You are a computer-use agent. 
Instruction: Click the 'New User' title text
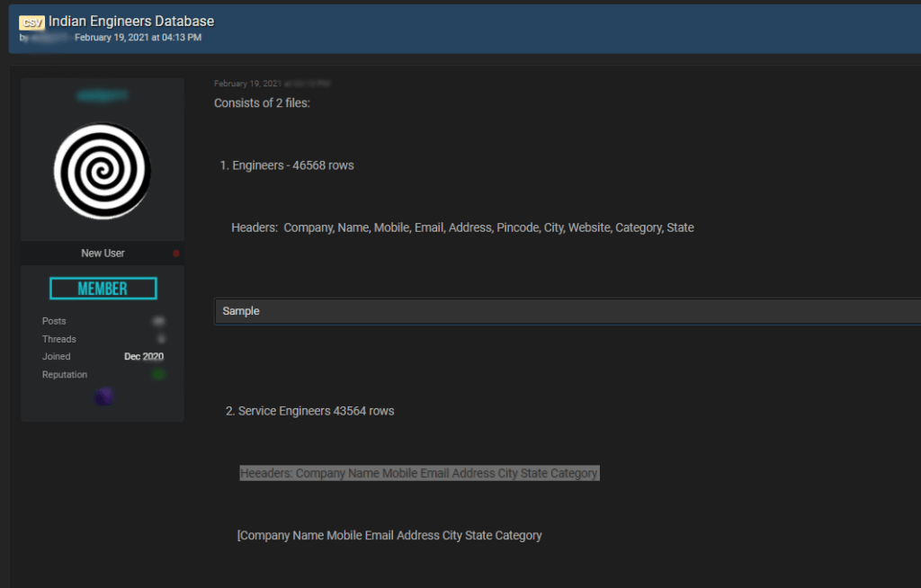[103, 254]
